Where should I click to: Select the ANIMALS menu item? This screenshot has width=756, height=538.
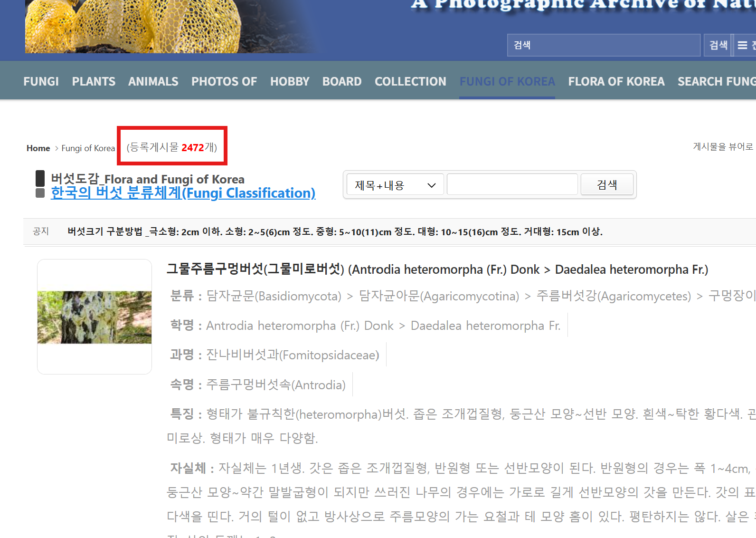pos(153,81)
